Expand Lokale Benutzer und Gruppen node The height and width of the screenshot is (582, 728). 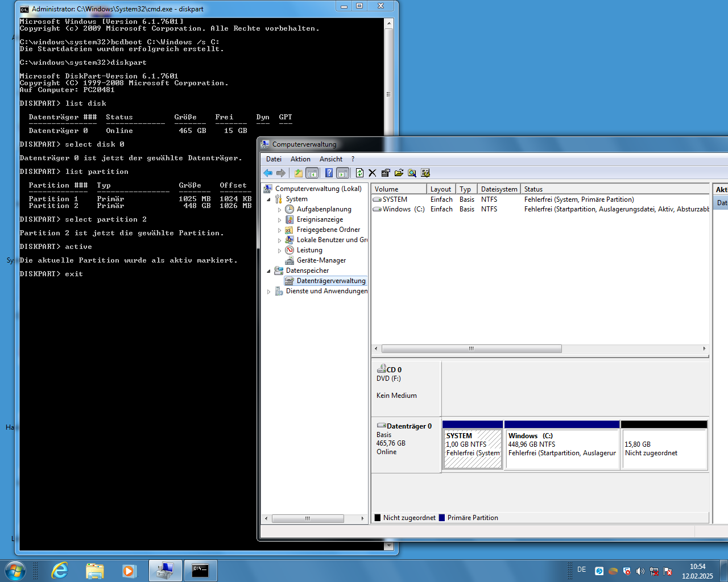pos(279,240)
